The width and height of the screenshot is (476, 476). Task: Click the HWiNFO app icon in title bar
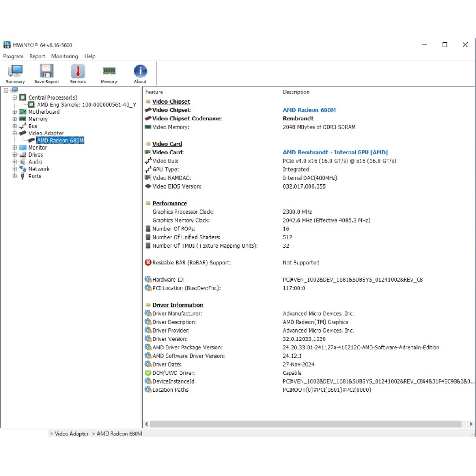[7, 45]
